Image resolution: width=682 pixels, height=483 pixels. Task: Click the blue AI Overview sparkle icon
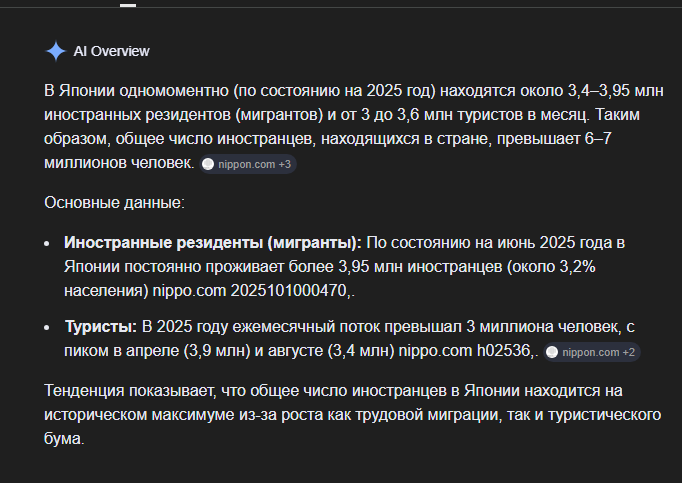click(x=56, y=51)
